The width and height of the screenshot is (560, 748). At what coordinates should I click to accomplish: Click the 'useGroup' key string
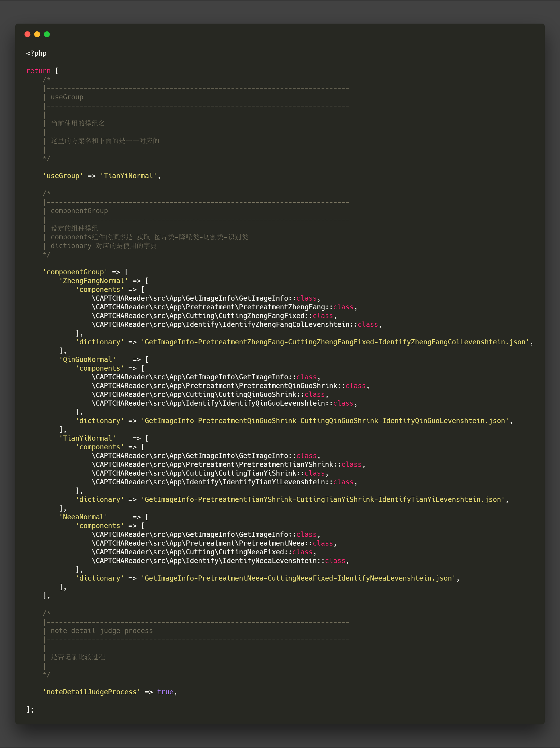(x=63, y=176)
